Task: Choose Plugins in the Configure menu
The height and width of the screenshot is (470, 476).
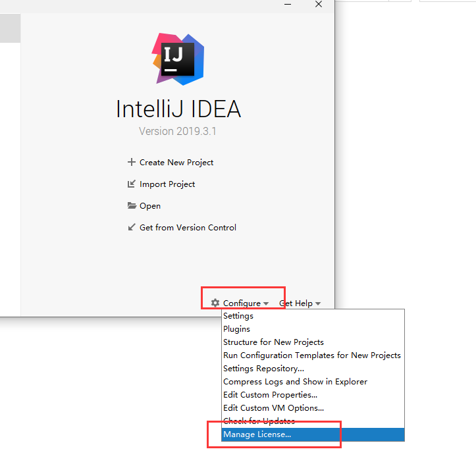Action: point(313,329)
